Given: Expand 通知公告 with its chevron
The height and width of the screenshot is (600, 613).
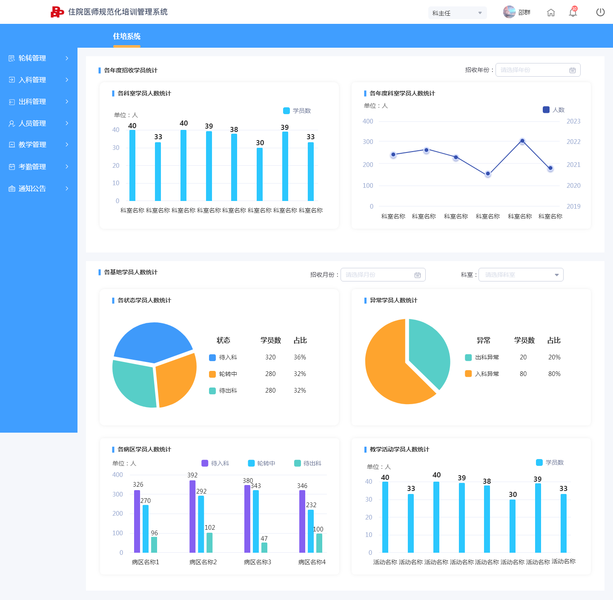Looking at the screenshot, I should [x=67, y=188].
